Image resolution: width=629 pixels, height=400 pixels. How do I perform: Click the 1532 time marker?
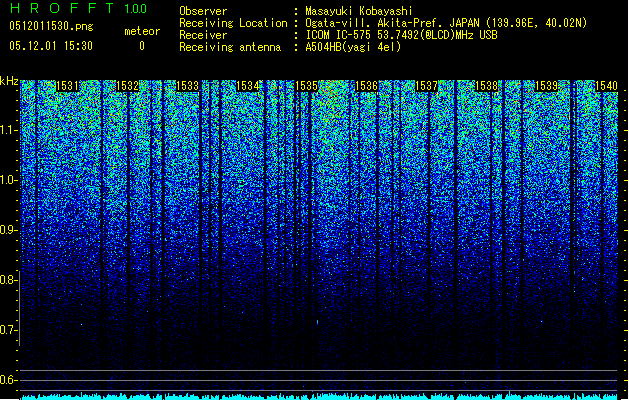[127, 86]
